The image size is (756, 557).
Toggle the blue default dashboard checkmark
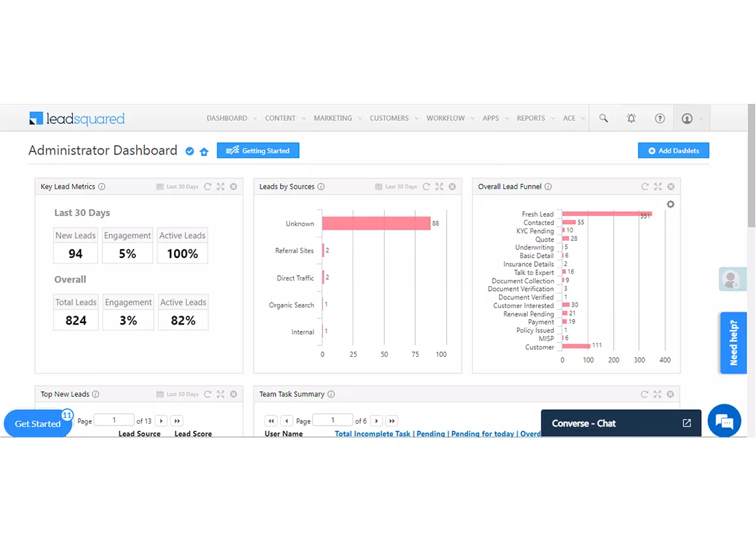pos(190,151)
